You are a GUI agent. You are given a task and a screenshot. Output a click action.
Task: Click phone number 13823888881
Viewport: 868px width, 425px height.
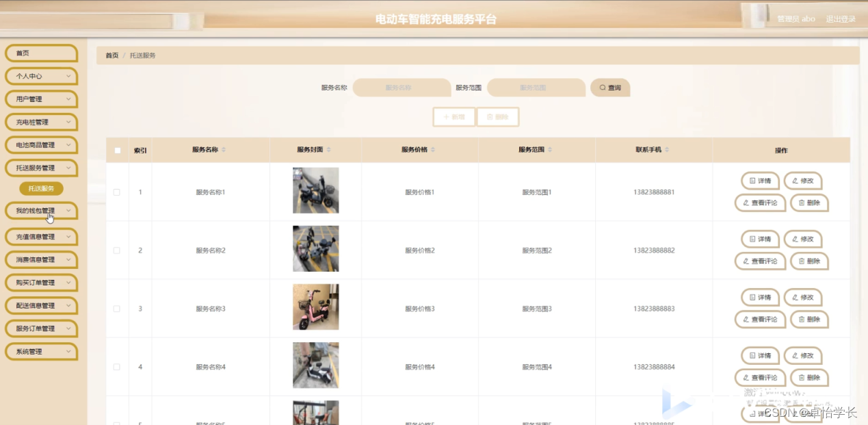click(x=654, y=192)
